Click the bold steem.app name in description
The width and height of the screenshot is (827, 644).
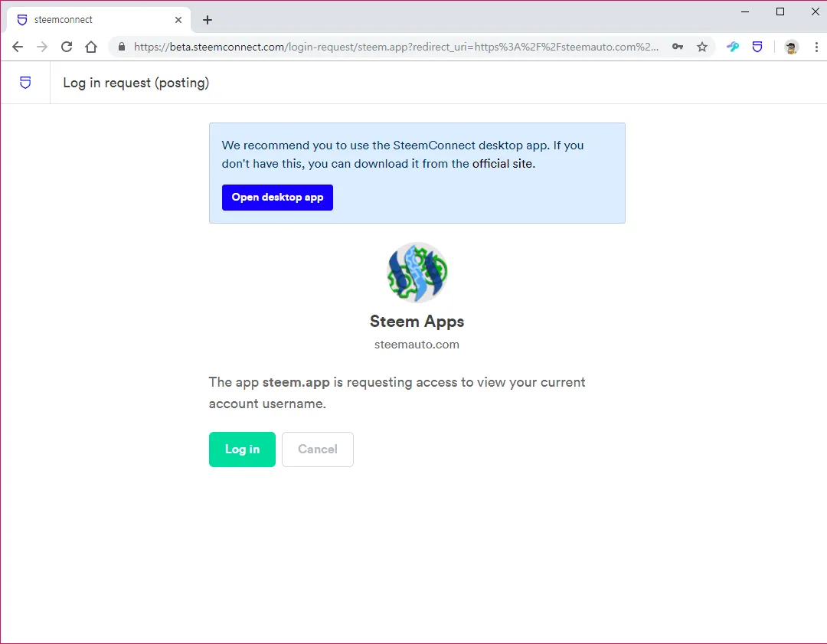coord(296,382)
